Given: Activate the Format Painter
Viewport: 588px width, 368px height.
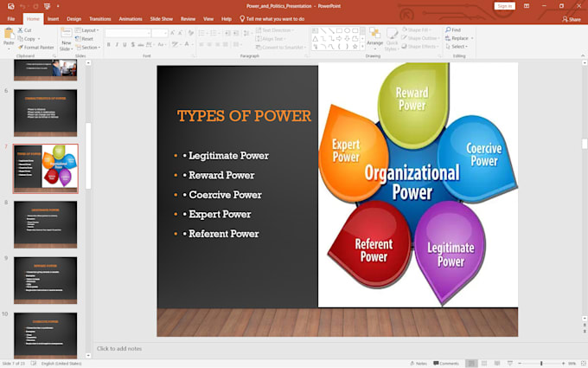Looking at the screenshot, I should (x=36, y=48).
